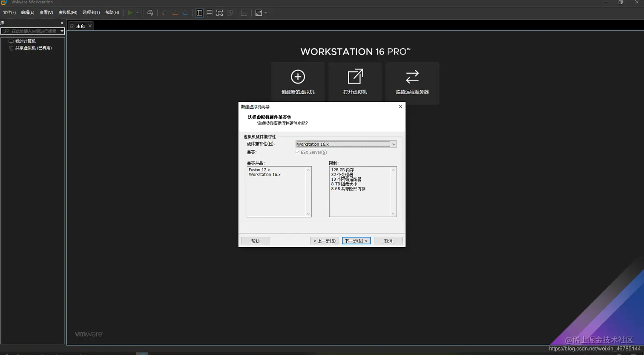Image resolution: width=644 pixels, height=355 pixels.
Task: Click the home icon on the 主页 tab
Action: click(72, 26)
